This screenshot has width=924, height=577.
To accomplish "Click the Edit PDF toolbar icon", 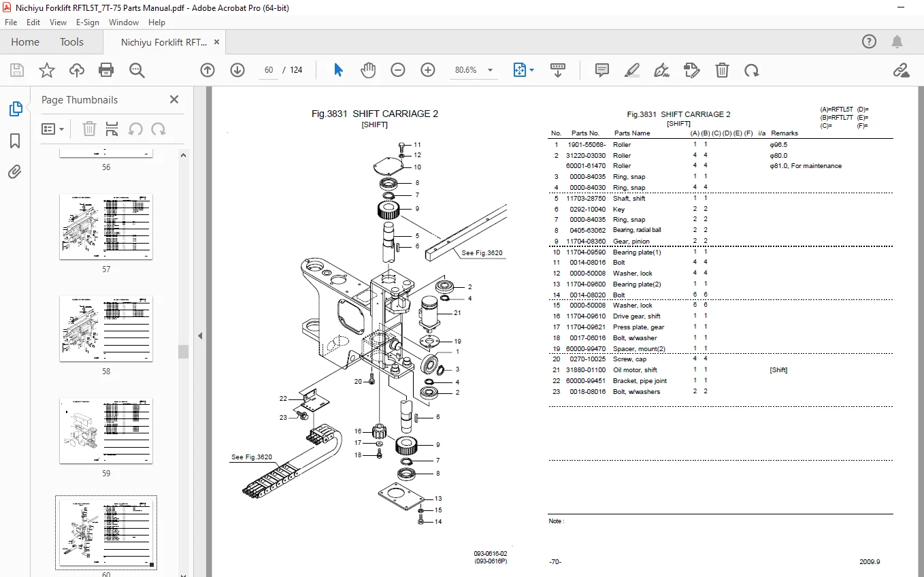I will [692, 70].
